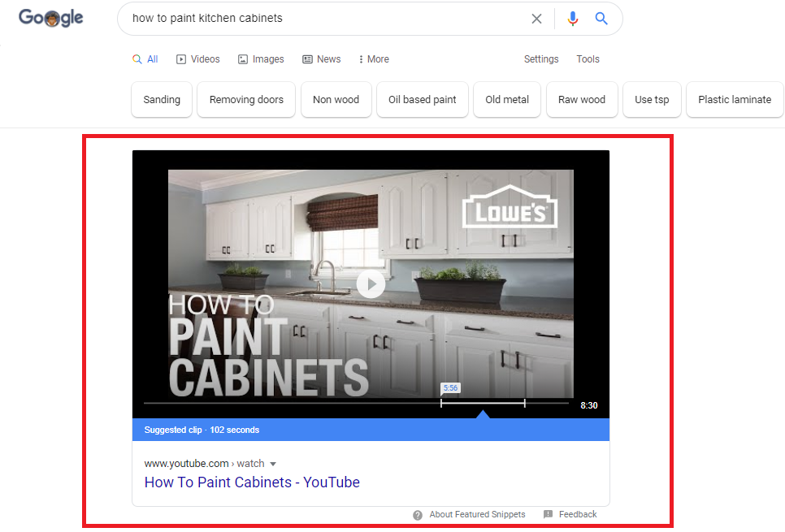Click the www.youtube.com › watch URL
This screenshot has width=785, height=532.
coord(204,464)
